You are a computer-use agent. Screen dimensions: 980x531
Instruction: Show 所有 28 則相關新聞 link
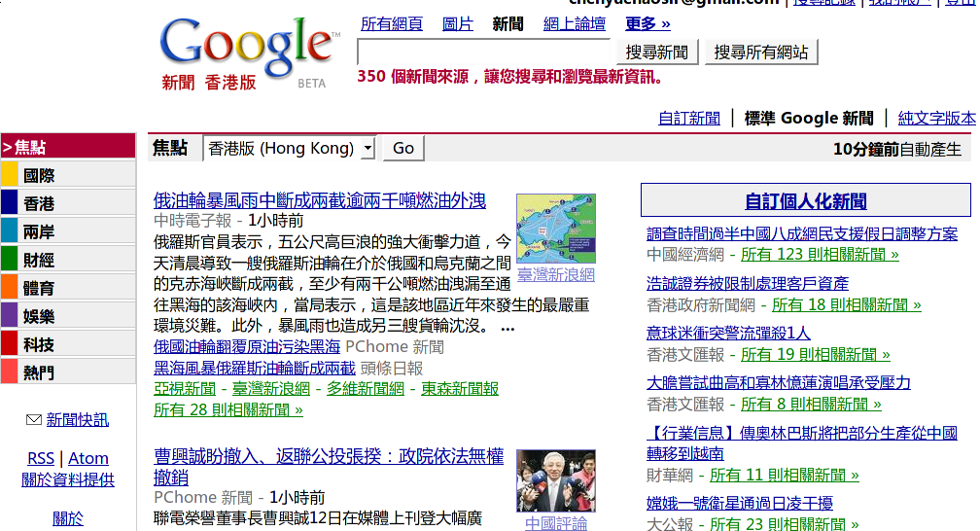pyautogui.click(x=228, y=409)
